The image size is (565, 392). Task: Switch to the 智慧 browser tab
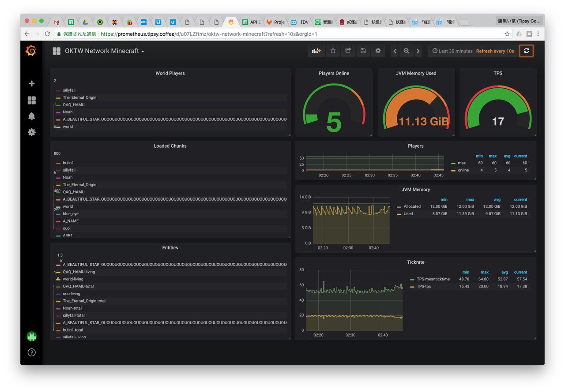pos(324,22)
